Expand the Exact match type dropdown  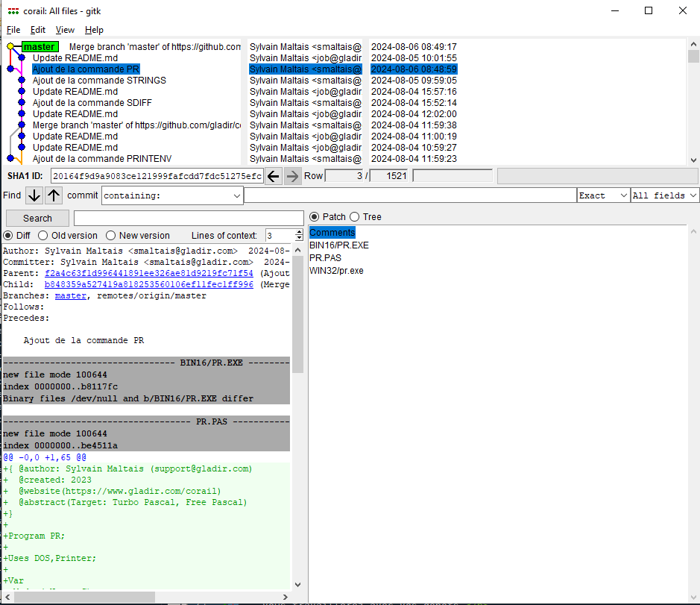623,195
